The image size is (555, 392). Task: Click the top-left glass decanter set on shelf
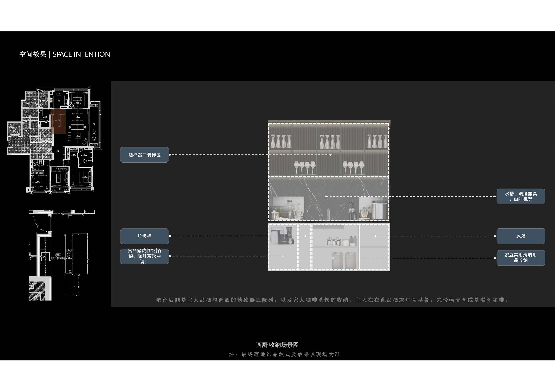[281, 141]
